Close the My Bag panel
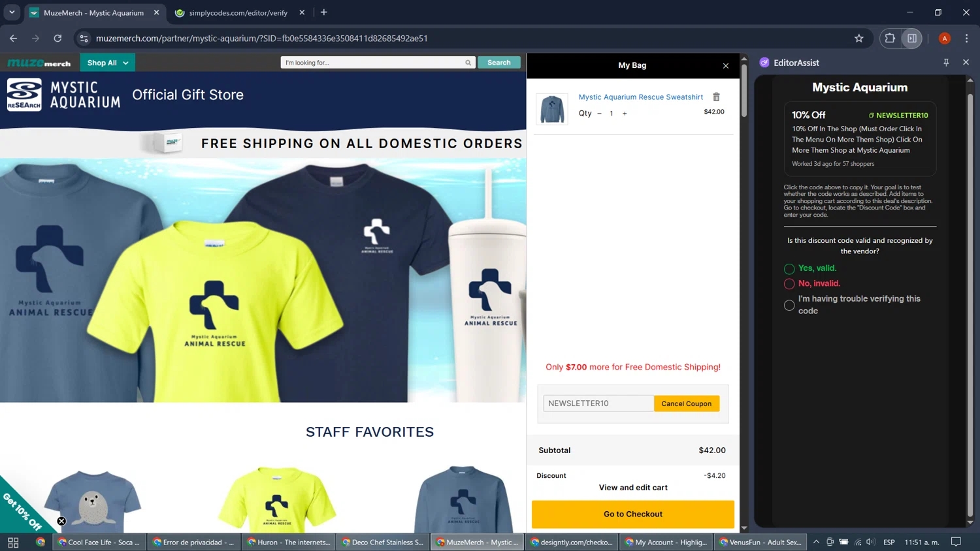Screen dimensions: 980x551 725,66
